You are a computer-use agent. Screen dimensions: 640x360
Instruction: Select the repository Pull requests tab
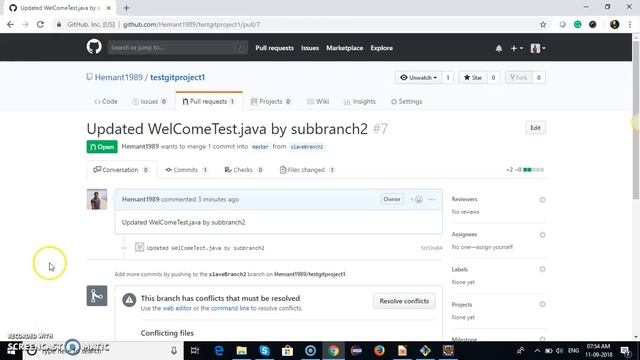209,101
